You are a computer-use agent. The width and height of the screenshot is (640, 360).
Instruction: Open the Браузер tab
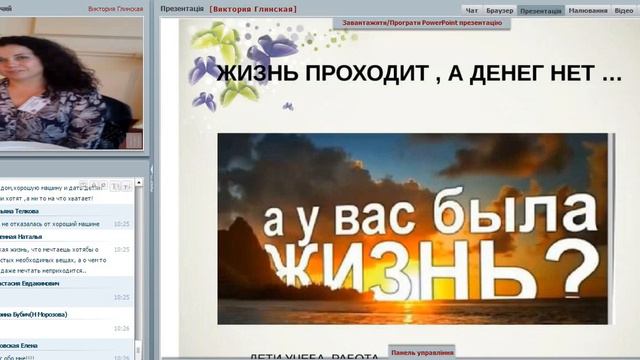(500, 11)
